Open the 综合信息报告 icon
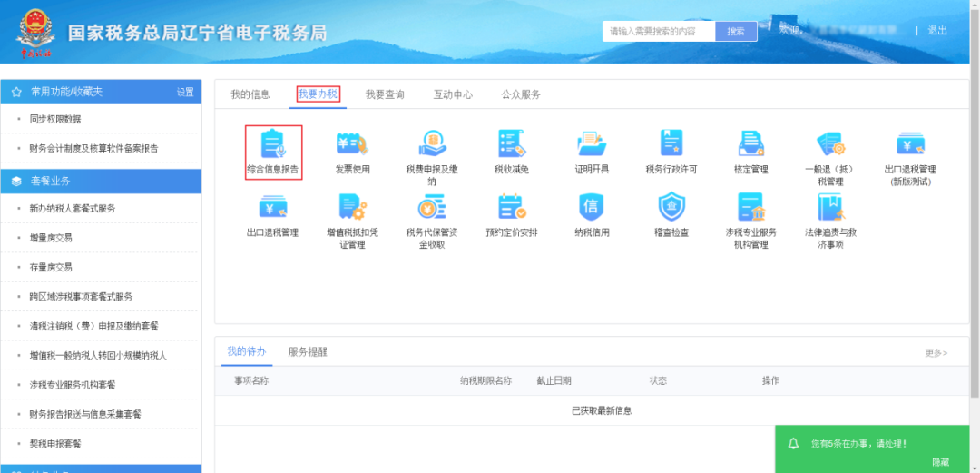The width and height of the screenshot is (980, 473). (272, 145)
